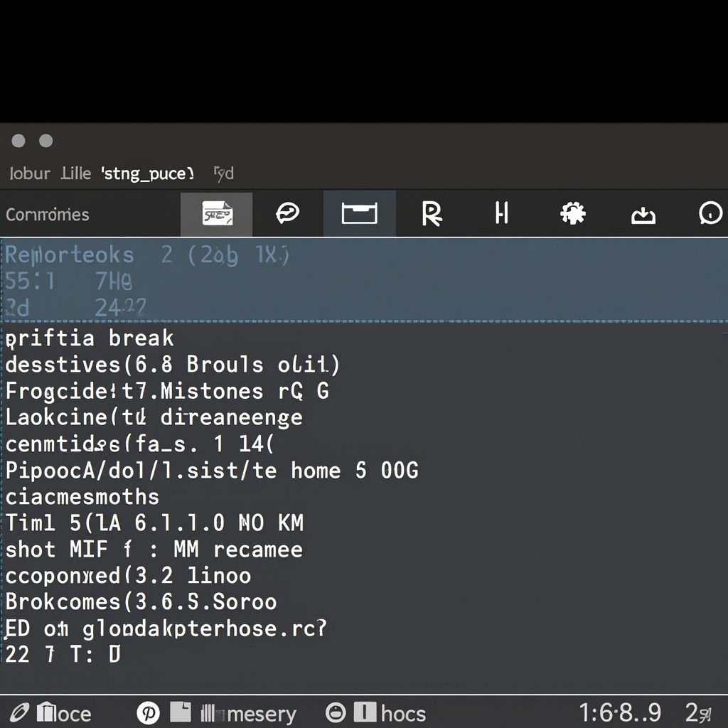Click the round face icon before hocs
The height and width of the screenshot is (728, 728).
(336, 713)
